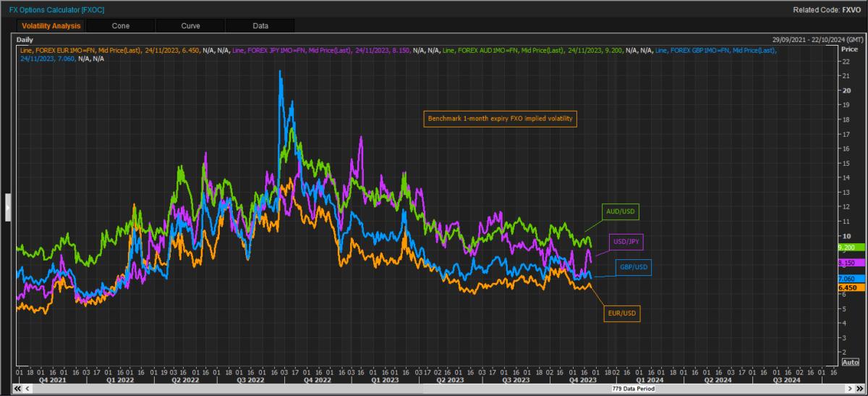Click the FXVO related code link
The height and width of the screenshot is (396, 868).
[x=851, y=10]
